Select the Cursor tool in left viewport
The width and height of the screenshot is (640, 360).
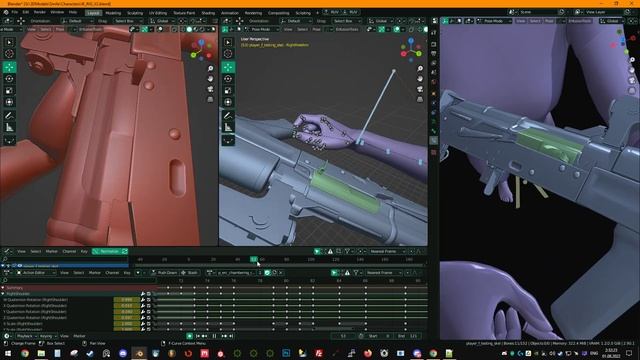tap(9, 53)
